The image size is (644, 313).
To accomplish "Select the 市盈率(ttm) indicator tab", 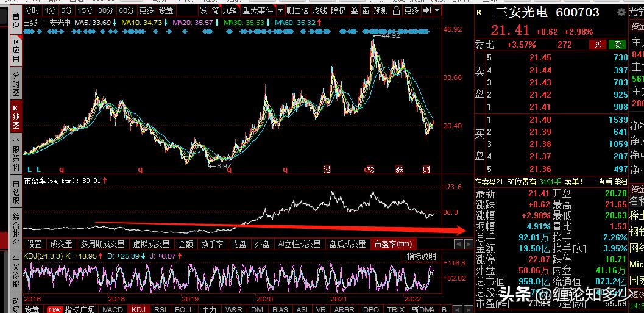I will tap(392, 244).
